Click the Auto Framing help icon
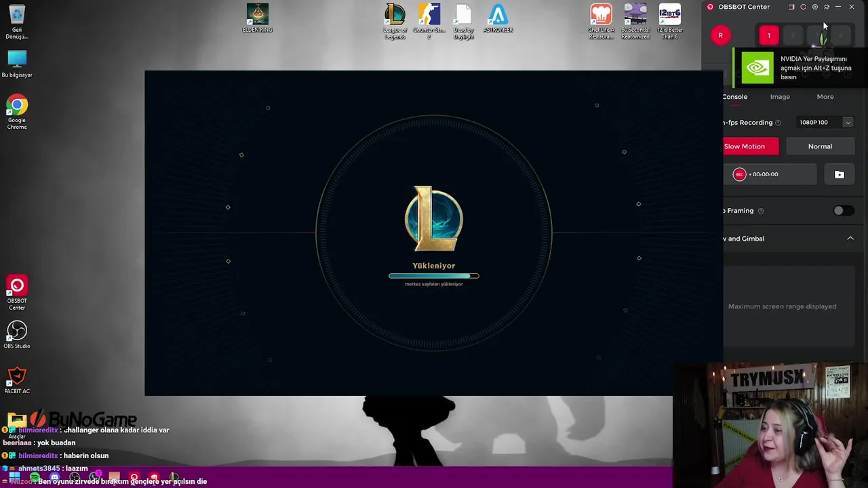Screen dimensions: 868x488 [x=761, y=211]
